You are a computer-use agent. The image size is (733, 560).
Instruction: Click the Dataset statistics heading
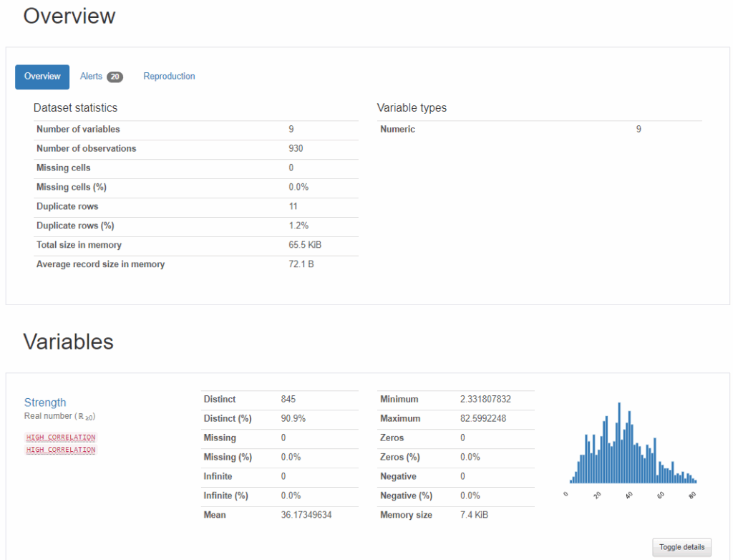coord(75,108)
